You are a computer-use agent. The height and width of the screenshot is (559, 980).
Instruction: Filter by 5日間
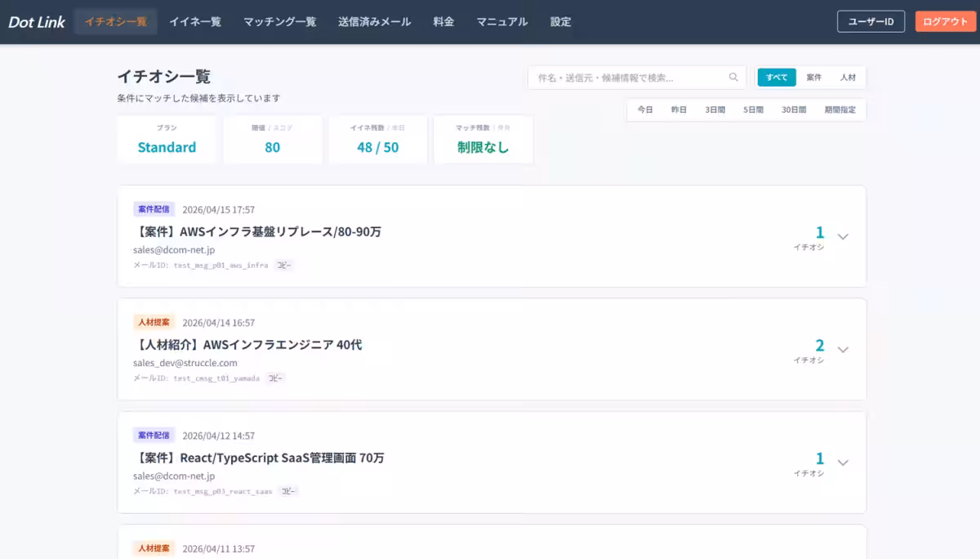[753, 110]
